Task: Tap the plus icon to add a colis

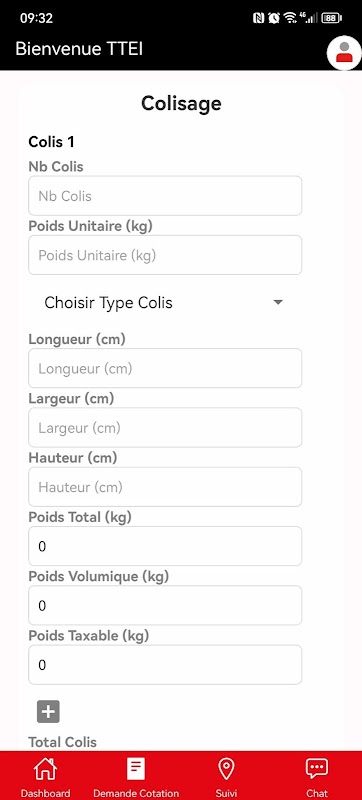Action: (48, 711)
